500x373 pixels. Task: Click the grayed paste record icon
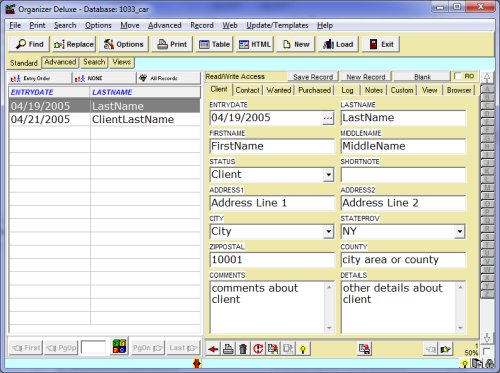[288, 349]
